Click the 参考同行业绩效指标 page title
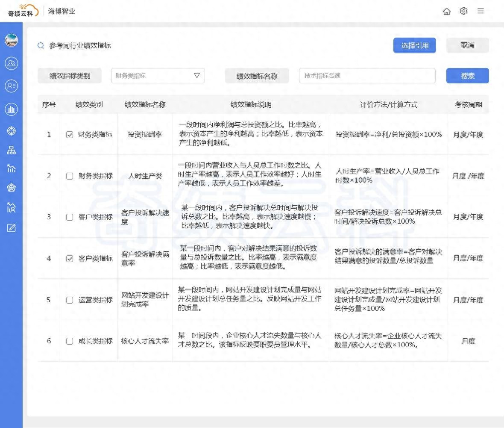 point(80,46)
